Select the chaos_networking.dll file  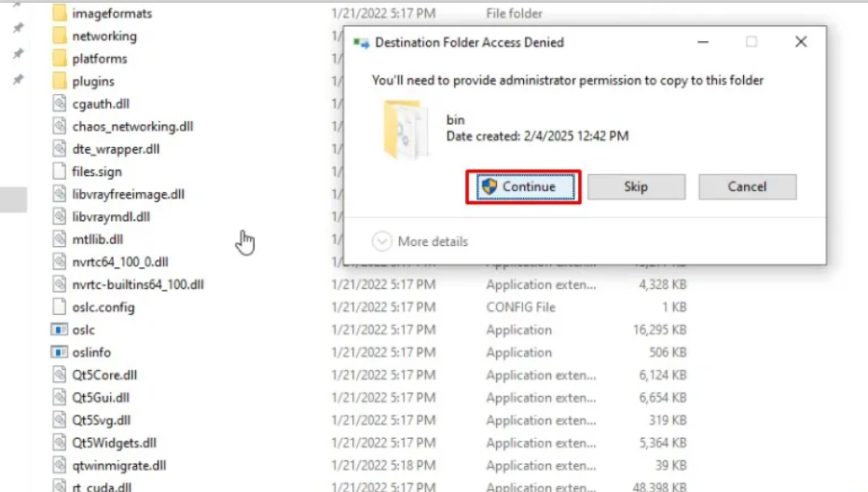(132, 127)
